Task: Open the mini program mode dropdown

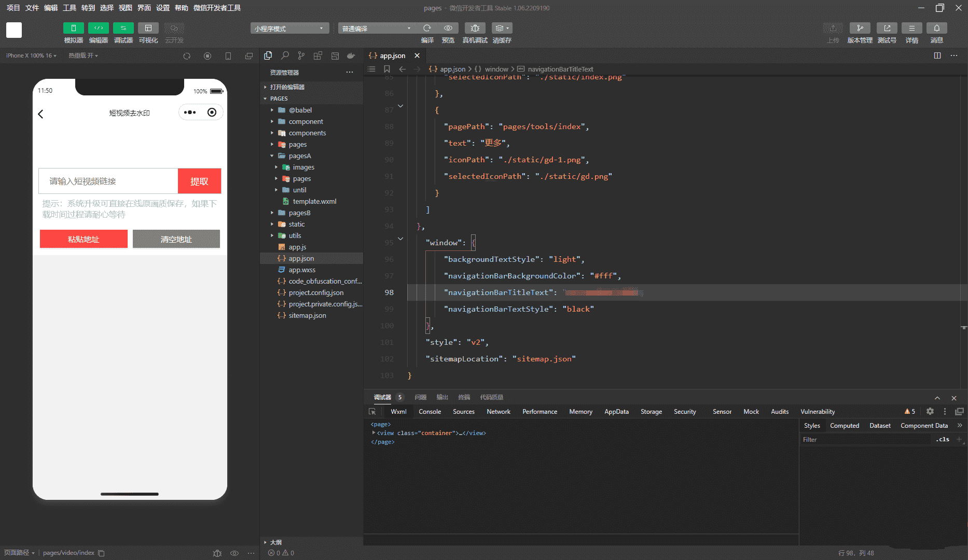Action: coord(289,29)
